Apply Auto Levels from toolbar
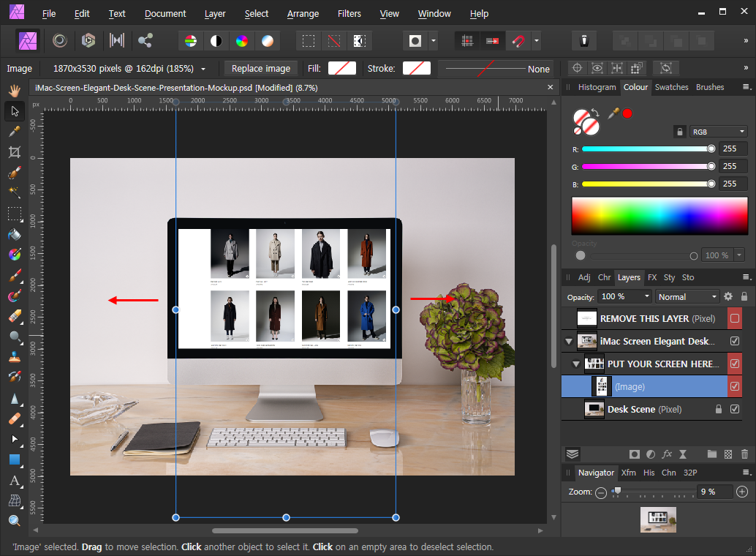 190,41
